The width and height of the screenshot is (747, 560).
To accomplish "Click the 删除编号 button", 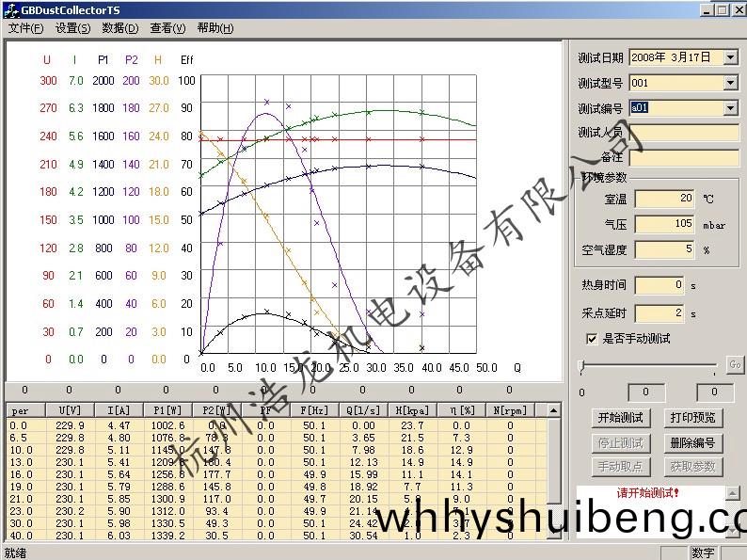I will (691, 442).
